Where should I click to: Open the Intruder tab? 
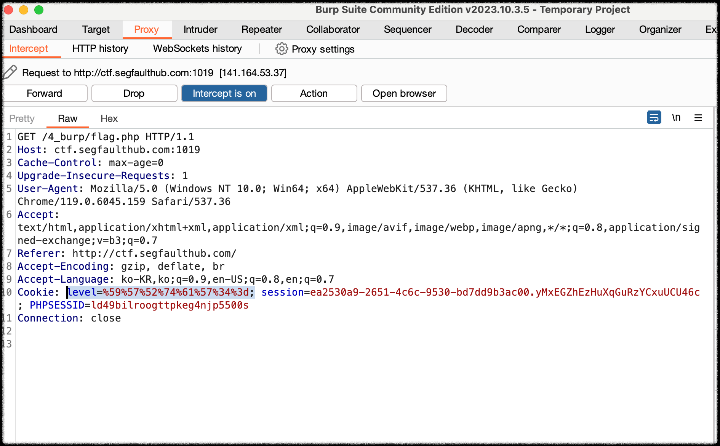[200, 29]
